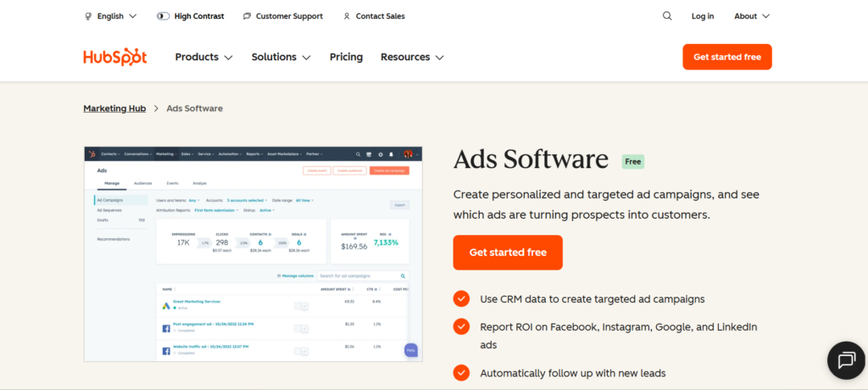
Task: Click the Facebook icon beside Post engagement ad
Action: coord(166,328)
